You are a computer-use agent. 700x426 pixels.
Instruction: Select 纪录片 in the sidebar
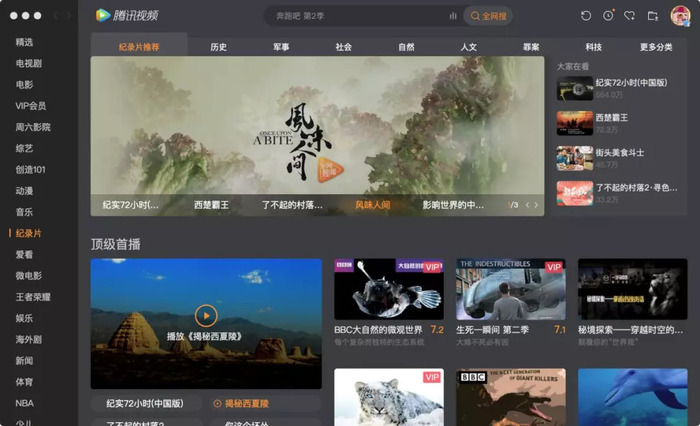coord(29,233)
